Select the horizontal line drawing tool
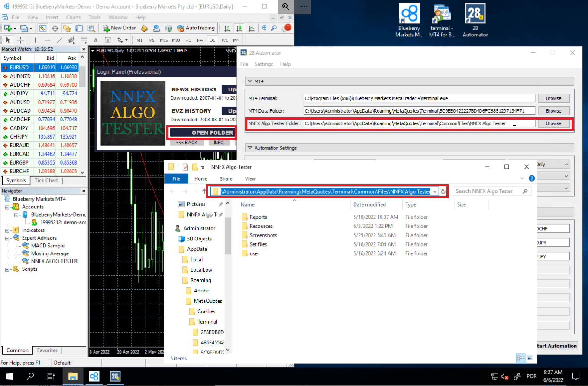This screenshot has height=386, width=588. coord(48,40)
